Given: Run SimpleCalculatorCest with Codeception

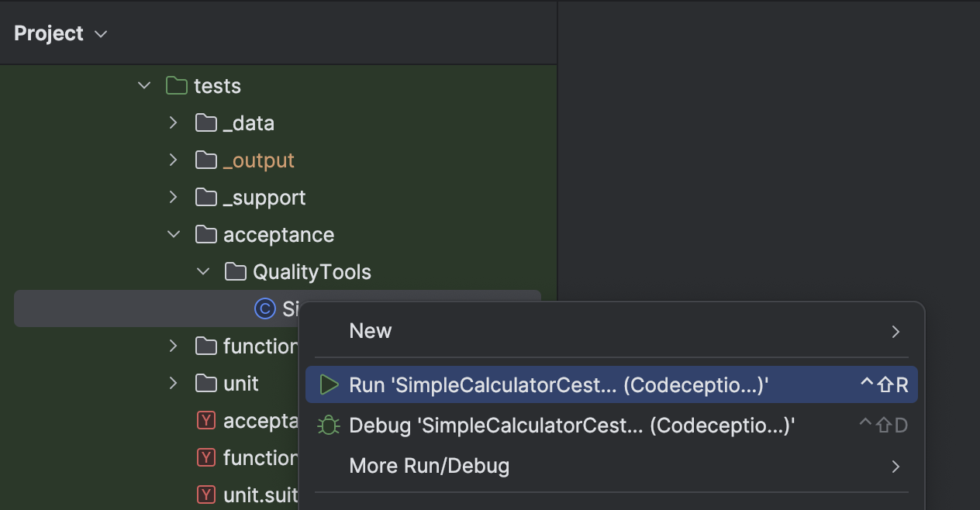Looking at the screenshot, I should pyautogui.click(x=558, y=385).
